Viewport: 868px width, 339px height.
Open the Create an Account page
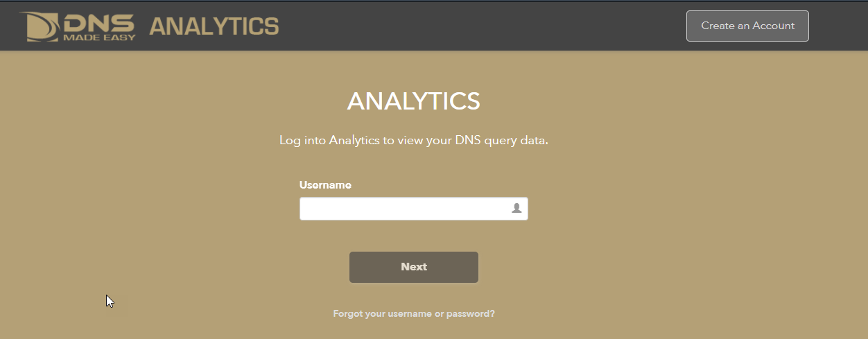click(x=747, y=26)
